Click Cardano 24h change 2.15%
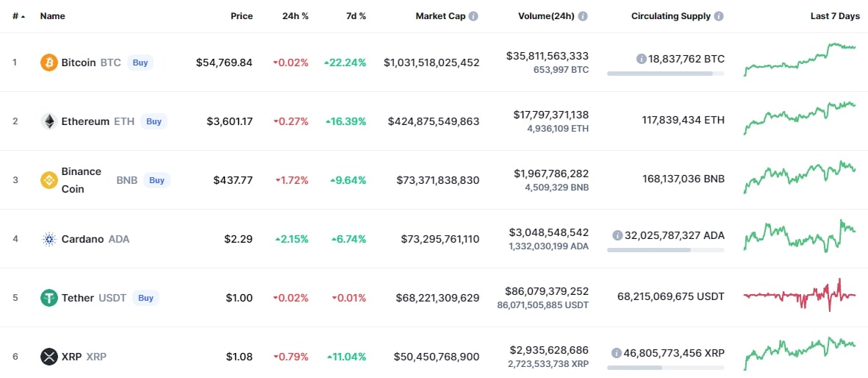Screen dimensions: 868x378 [x=292, y=240]
